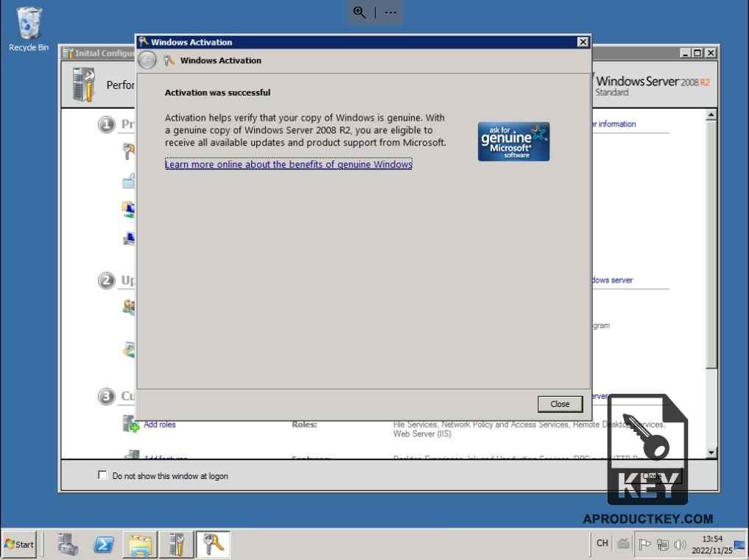
Task: Click Add roles in Initial Configuration Tasks
Action: tap(160, 425)
